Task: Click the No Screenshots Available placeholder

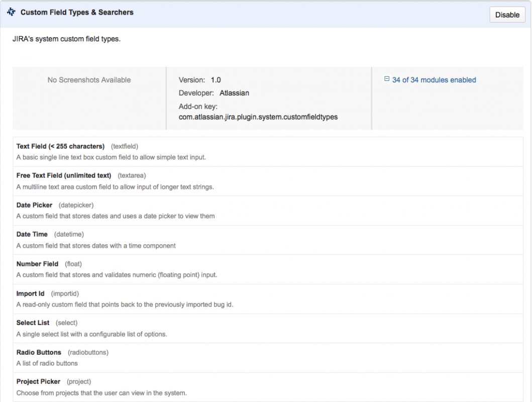Action: (89, 80)
